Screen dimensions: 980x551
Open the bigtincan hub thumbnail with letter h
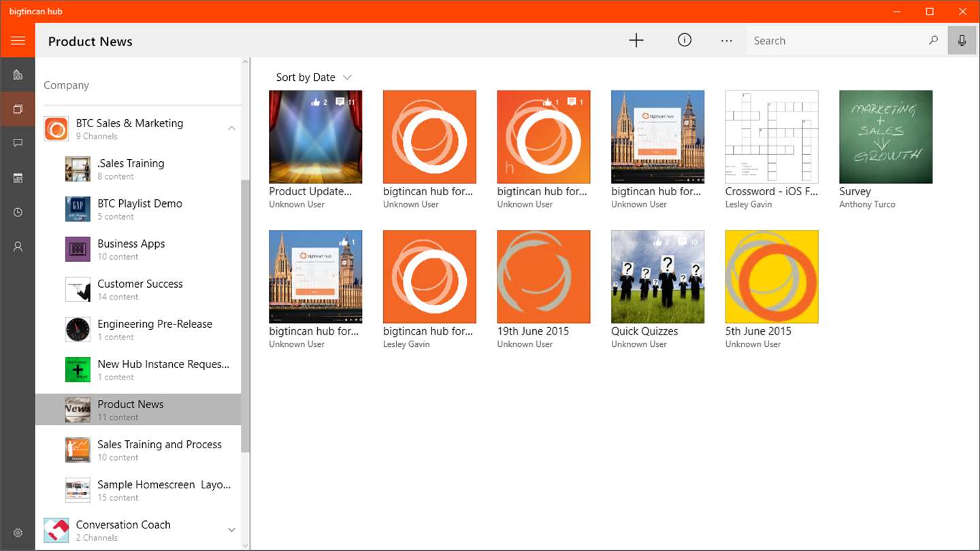coord(544,137)
